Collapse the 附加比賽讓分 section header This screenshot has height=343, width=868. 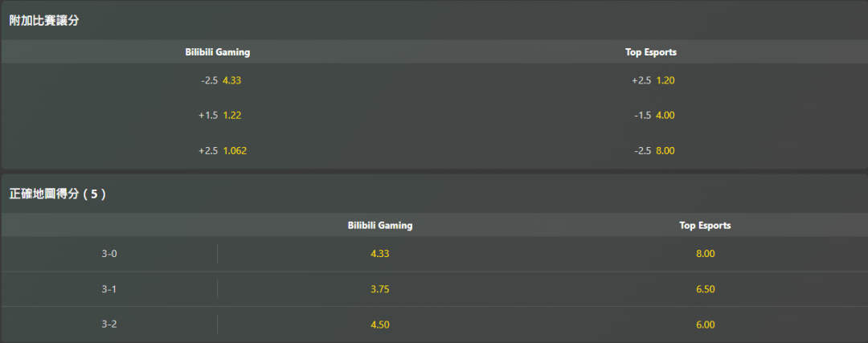tap(44, 21)
